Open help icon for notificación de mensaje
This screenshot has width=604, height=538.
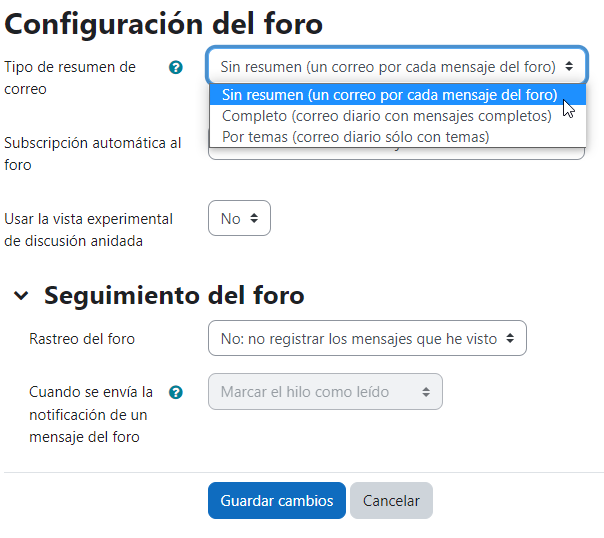coord(176,392)
